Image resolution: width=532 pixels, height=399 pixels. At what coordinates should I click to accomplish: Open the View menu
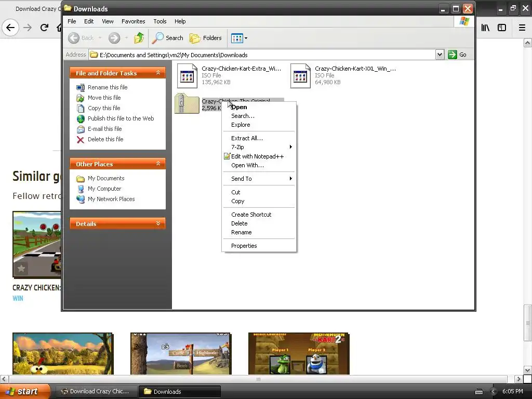108,21
